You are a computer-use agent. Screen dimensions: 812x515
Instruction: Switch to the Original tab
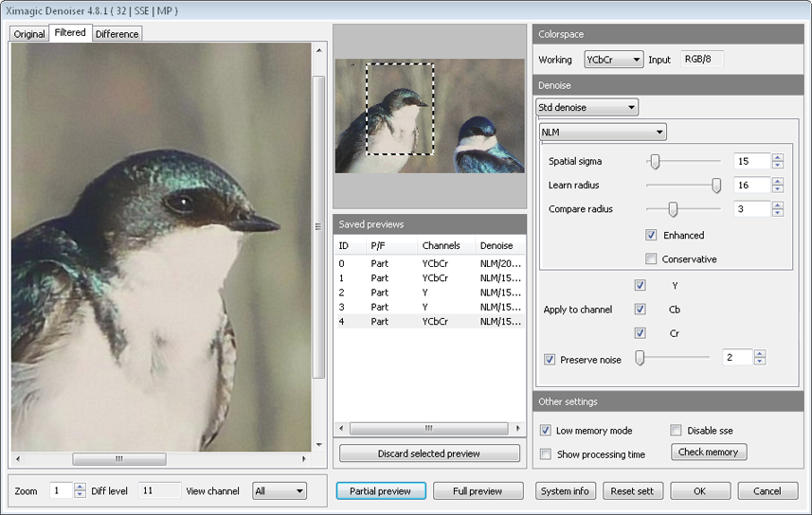(29, 34)
